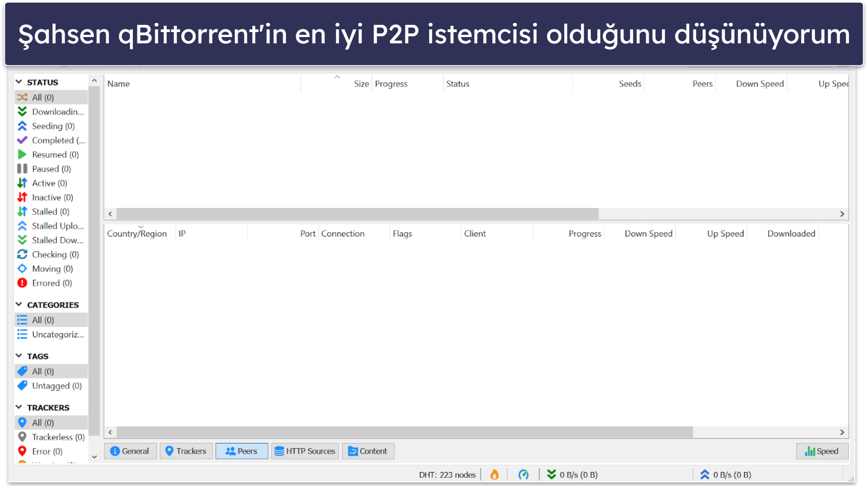Viewport: 868px width, 486px height.
Task: Toggle alternative speed limits gauge icon
Action: [x=524, y=475]
